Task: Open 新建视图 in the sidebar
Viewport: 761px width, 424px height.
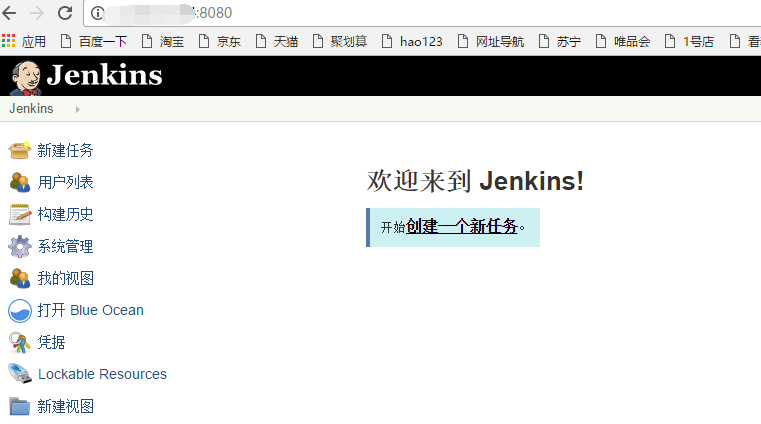Action: (x=66, y=407)
